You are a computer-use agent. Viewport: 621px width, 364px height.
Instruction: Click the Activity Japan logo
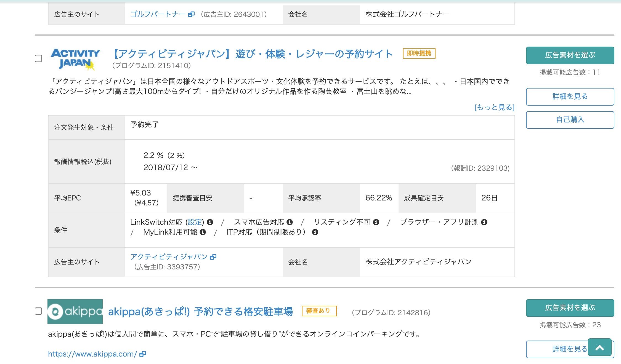pyautogui.click(x=75, y=59)
